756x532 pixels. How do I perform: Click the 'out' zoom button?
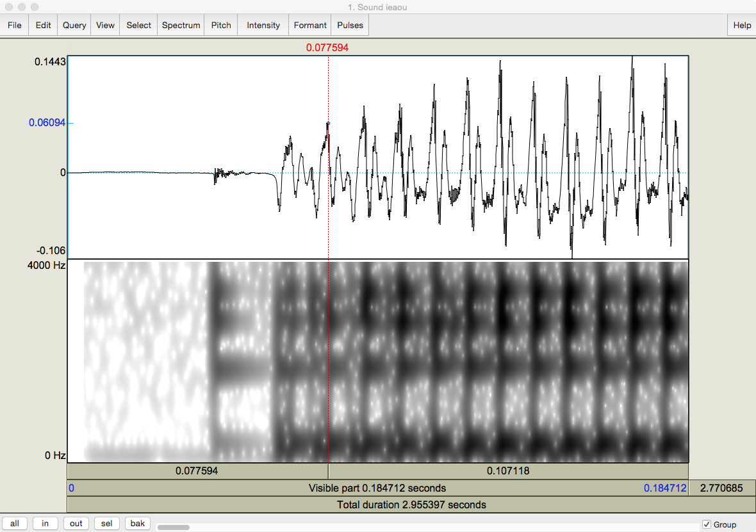click(x=76, y=523)
